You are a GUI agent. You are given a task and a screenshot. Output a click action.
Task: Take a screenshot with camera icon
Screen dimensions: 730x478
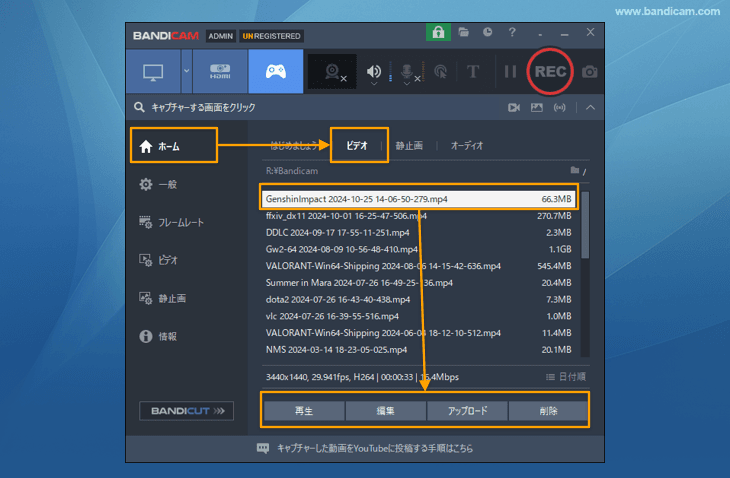click(590, 72)
